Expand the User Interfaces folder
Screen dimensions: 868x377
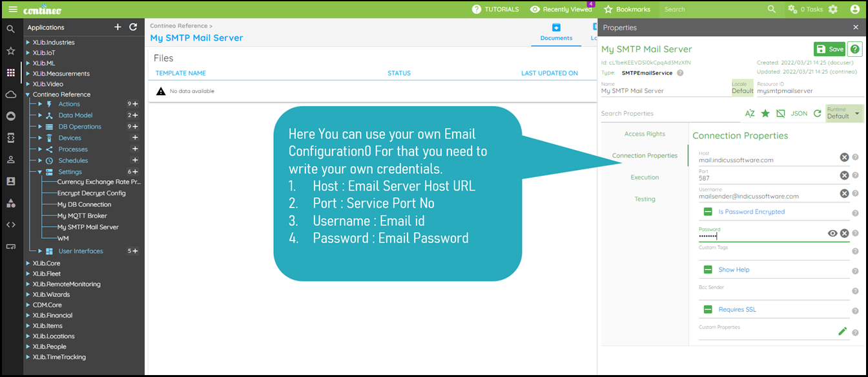point(40,251)
